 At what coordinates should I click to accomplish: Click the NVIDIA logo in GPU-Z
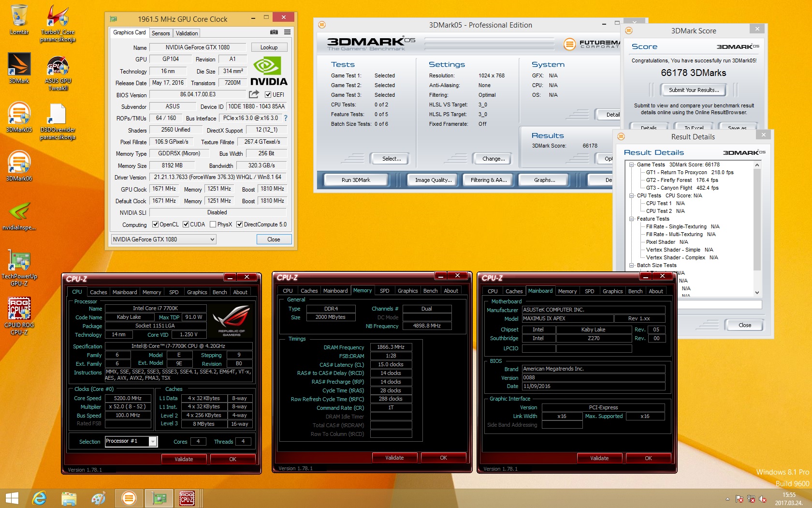(269, 71)
